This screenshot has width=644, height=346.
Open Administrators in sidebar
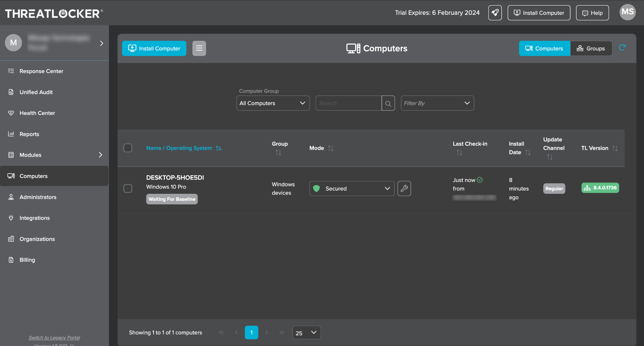(x=54, y=197)
